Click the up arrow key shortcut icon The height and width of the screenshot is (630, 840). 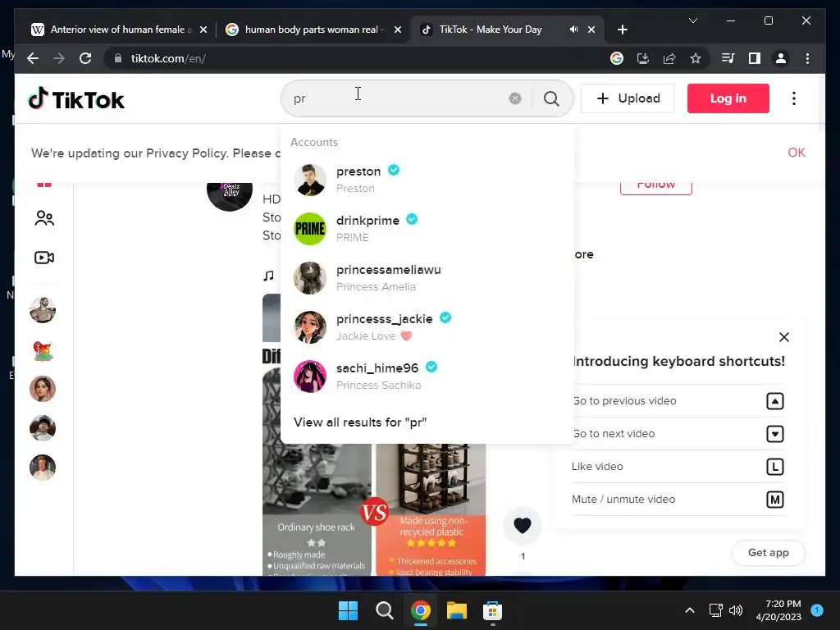774,400
